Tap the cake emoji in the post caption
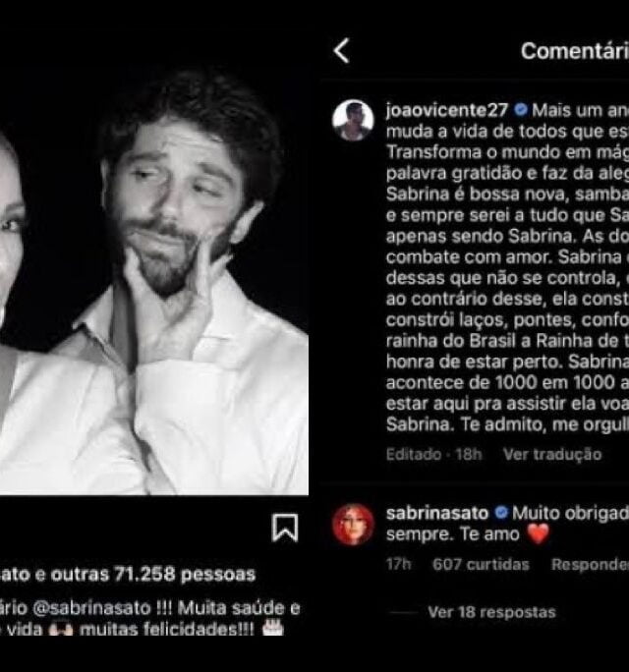Image resolution: width=629 pixels, height=672 pixels. click(273, 628)
